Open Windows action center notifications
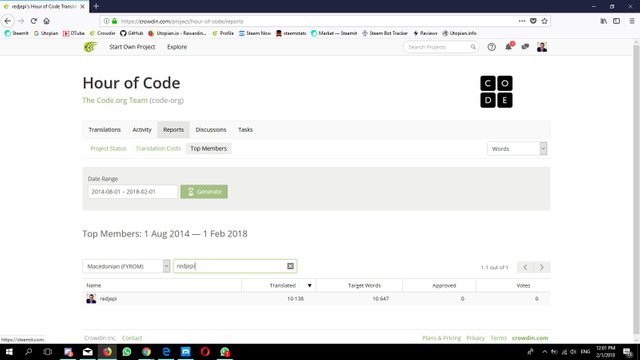Image resolution: width=640 pixels, height=360 pixels. 628,351
